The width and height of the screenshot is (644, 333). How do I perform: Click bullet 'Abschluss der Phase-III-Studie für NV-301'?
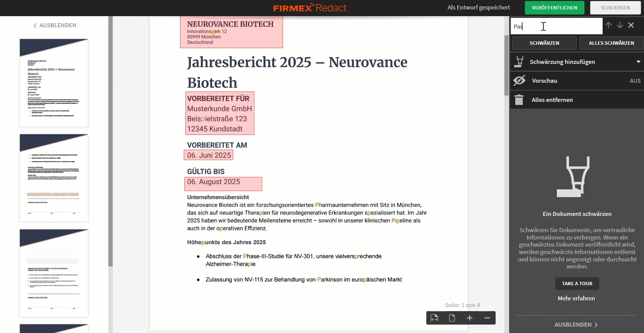coord(259,256)
